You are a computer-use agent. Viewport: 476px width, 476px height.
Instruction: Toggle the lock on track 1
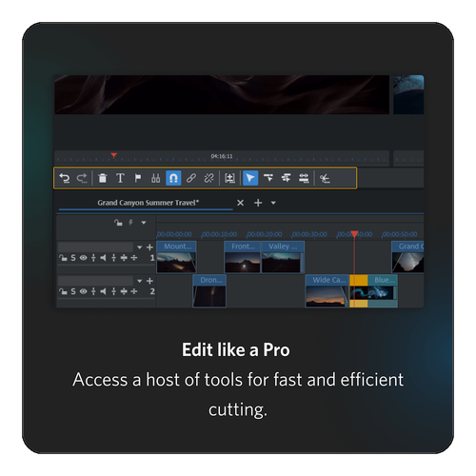coord(63,258)
